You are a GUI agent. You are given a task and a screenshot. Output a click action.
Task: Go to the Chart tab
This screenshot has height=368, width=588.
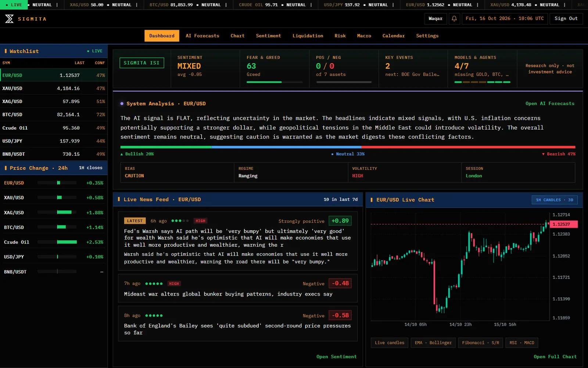tap(237, 36)
